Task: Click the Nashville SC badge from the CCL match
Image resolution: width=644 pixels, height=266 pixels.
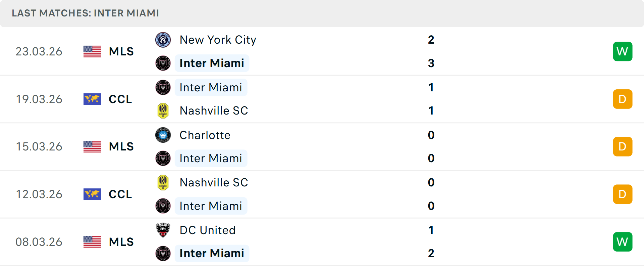Action: coord(163,110)
